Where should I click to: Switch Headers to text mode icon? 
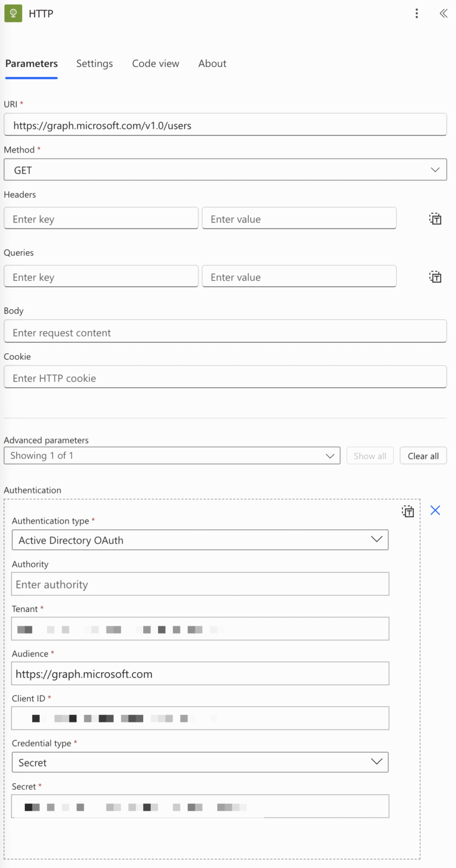click(x=435, y=218)
